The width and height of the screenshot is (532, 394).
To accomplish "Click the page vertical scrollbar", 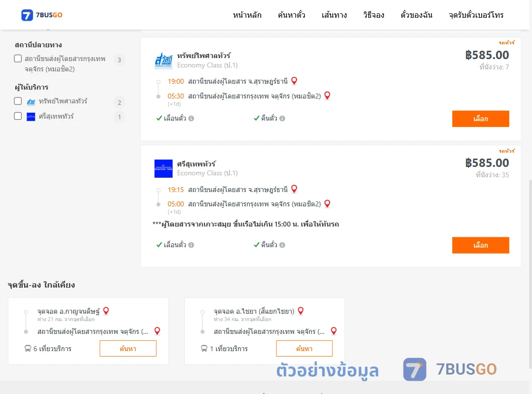I will pos(530,274).
